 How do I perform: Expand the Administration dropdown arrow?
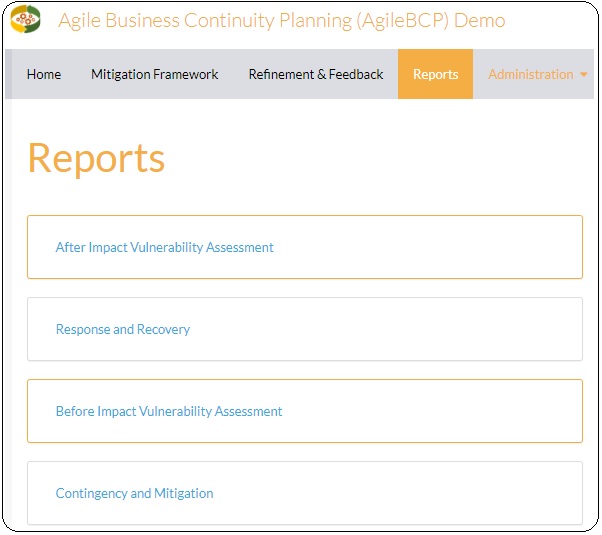click(583, 75)
